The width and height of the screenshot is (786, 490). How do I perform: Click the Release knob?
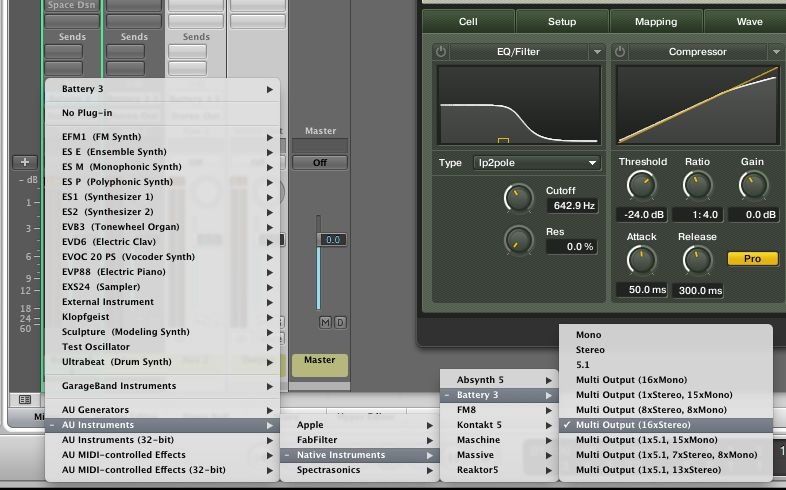tap(697, 260)
